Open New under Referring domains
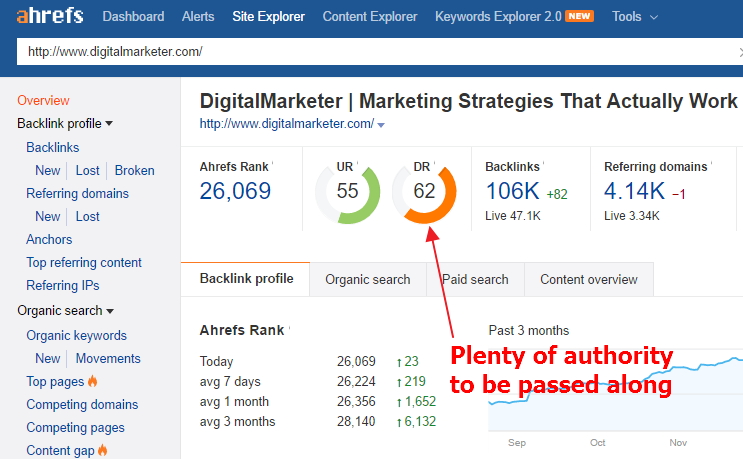Screen dimensions: 743x459 click(x=47, y=216)
